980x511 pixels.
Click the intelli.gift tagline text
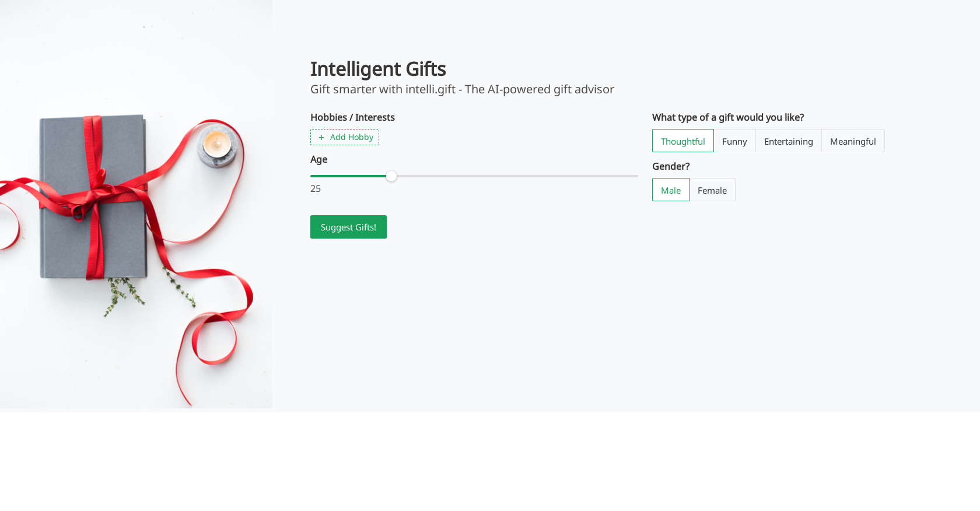click(x=462, y=89)
